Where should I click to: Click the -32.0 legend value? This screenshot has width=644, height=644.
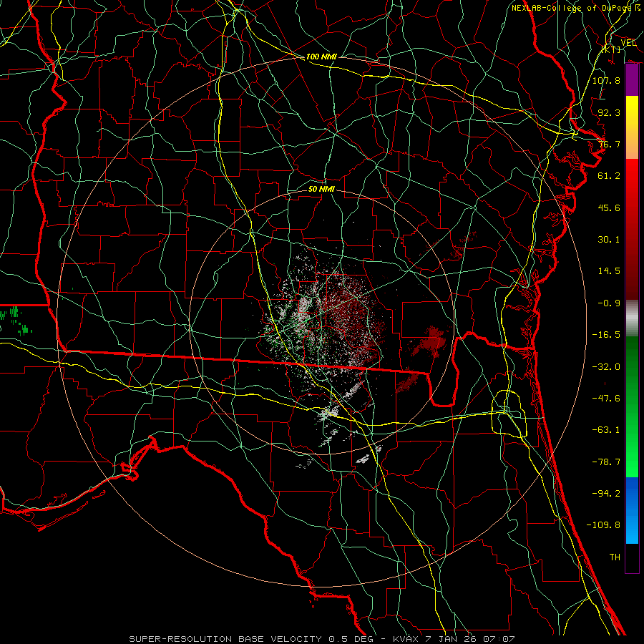606,367
